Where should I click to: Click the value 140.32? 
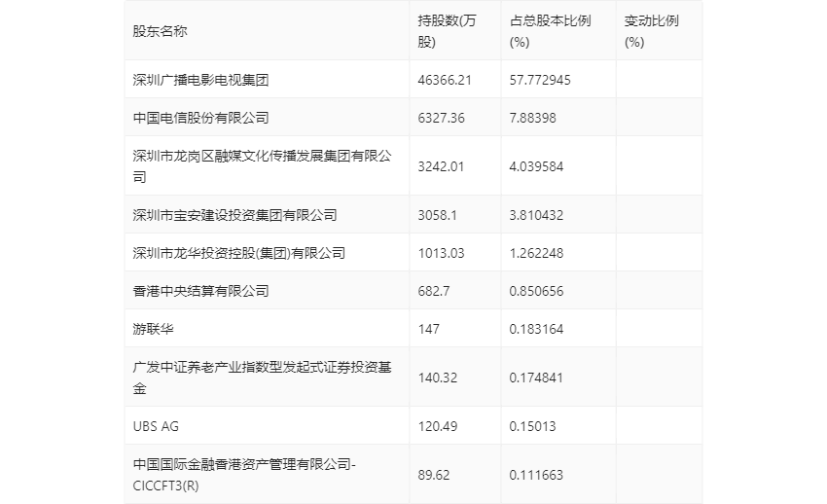coord(438,378)
